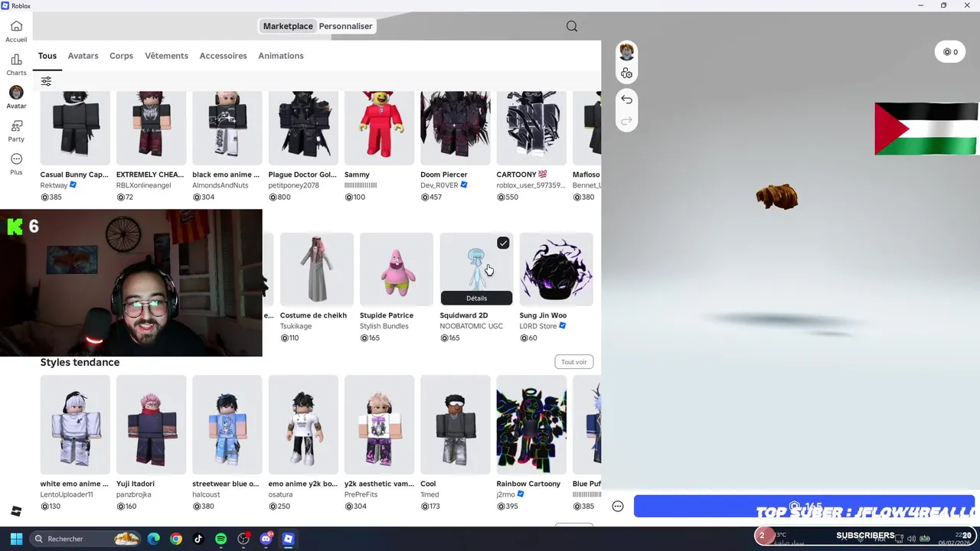Image resolution: width=980 pixels, height=551 pixels.
Task: Select the emo anime y2k style thumbnail
Action: [x=303, y=425]
